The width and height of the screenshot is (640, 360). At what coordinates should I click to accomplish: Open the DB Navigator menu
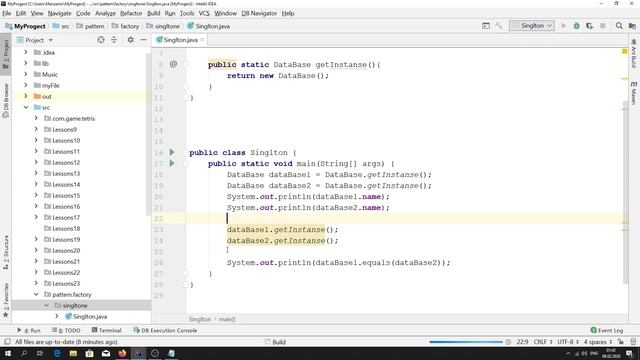[259, 13]
